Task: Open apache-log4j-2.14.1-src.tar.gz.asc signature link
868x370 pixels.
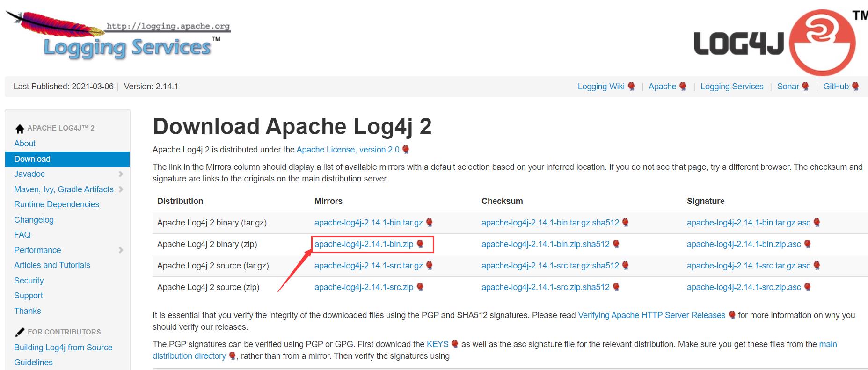Action: click(x=749, y=266)
